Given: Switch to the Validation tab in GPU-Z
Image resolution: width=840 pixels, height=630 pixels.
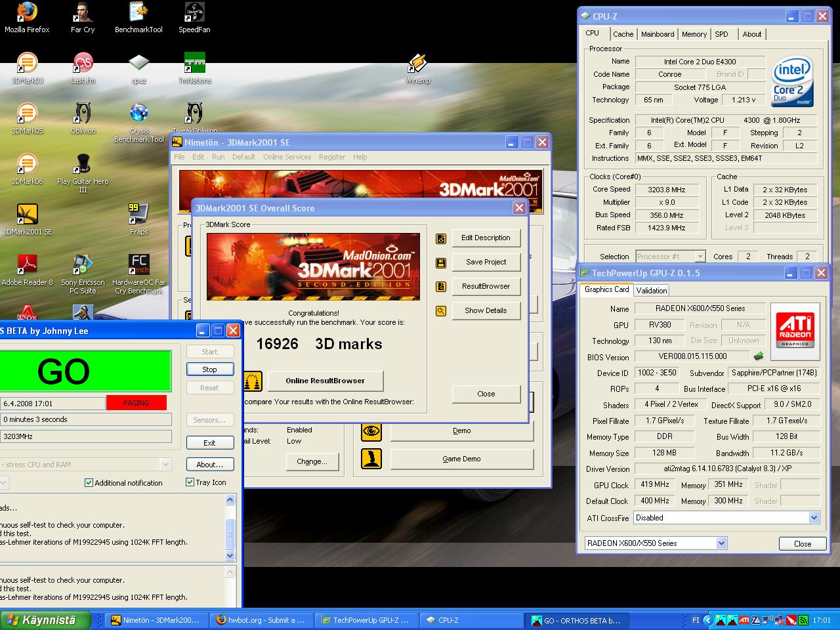Looking at the screenshot, I should (652, 290).
